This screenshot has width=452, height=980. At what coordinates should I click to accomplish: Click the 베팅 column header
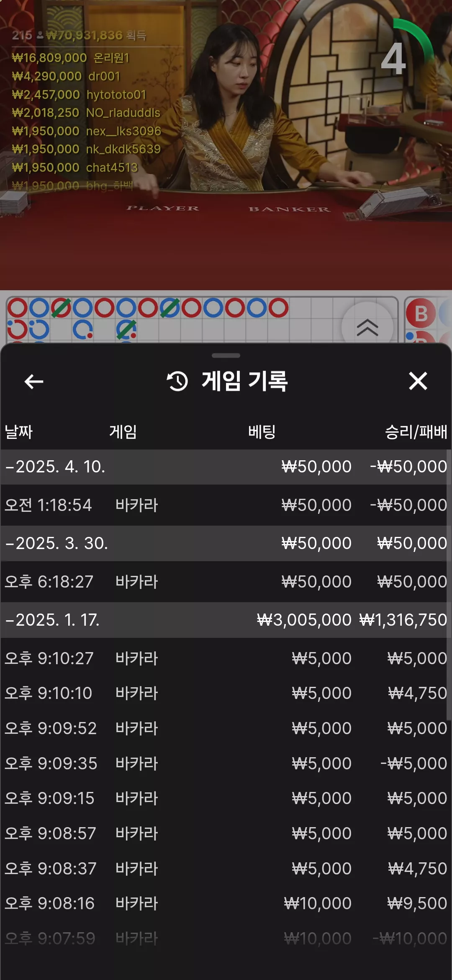(x=262, y=432)
